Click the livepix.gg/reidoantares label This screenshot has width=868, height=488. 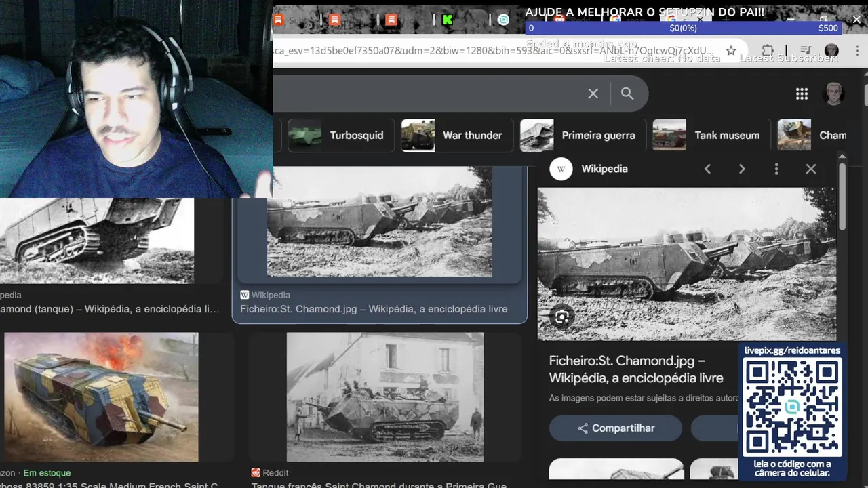pyautogui.click(x=792, y=350)
